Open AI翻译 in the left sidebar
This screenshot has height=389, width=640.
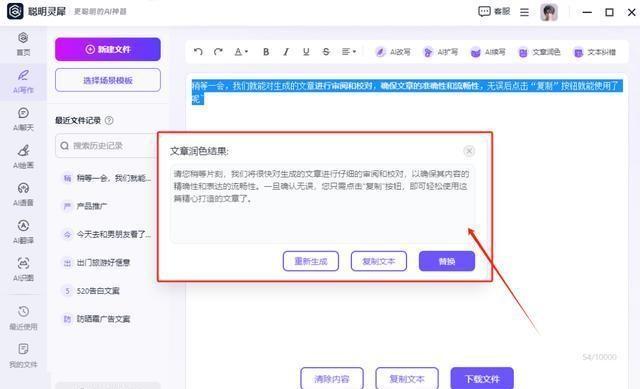click(23, 232)
